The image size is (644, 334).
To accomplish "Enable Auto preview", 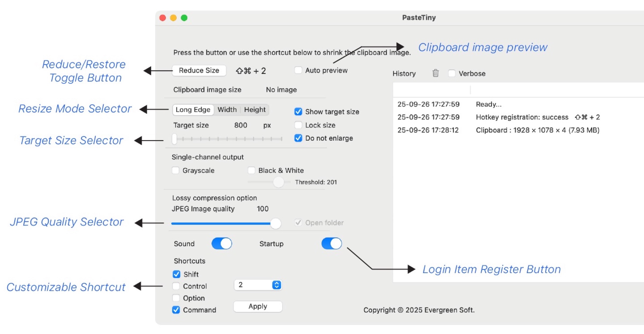I will [298, 70].
